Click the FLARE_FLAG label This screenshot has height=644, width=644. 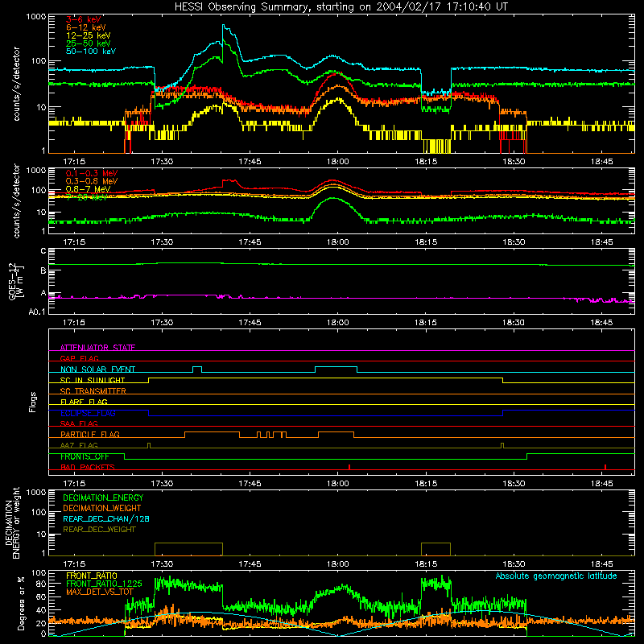(x=84, y=402)
